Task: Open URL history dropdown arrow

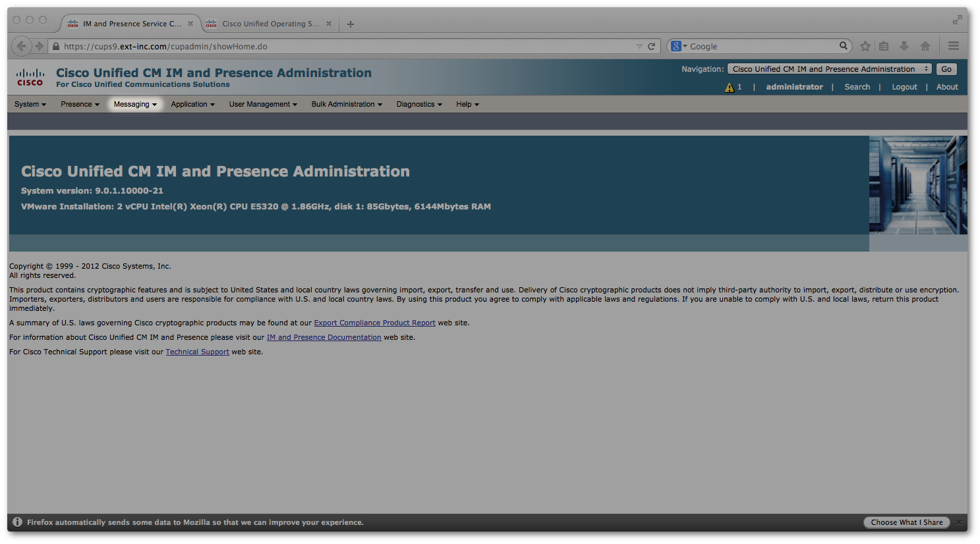Action: pos(639,46)
